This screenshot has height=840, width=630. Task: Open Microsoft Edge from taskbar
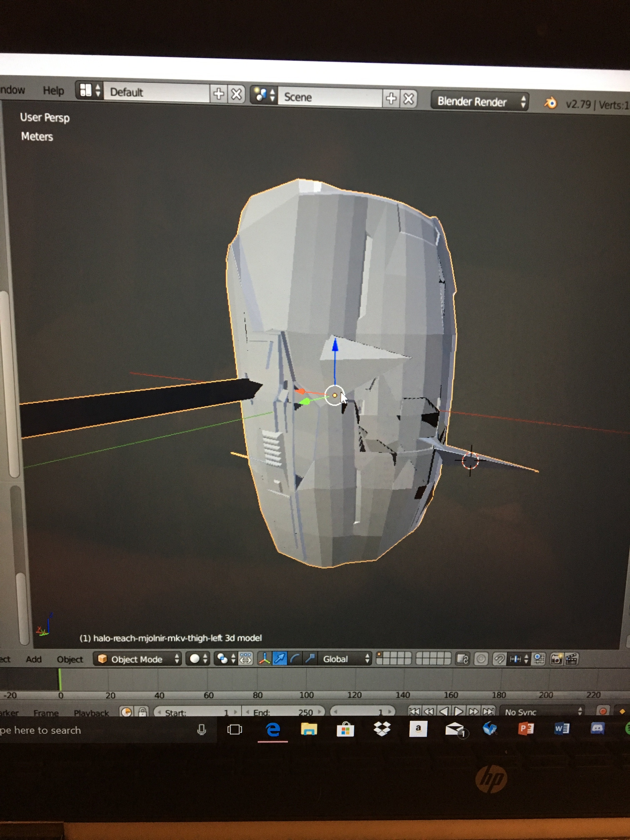coord(273,730)
